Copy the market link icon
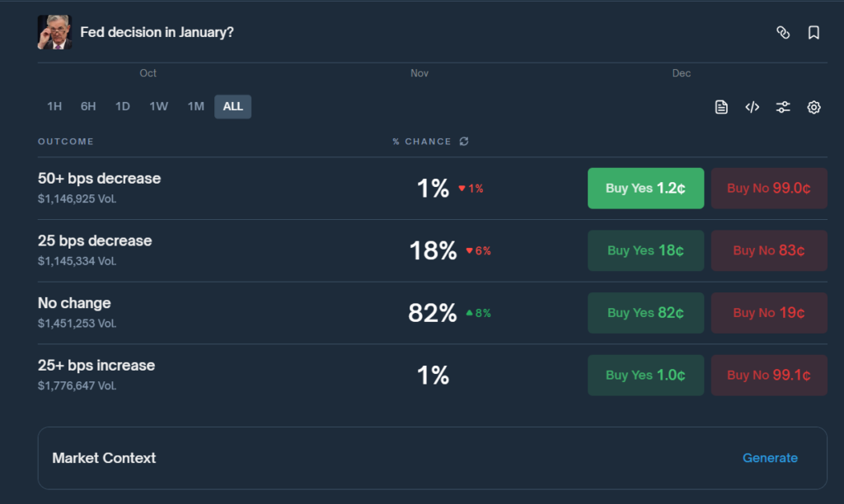The image size is (844, 504). pos(783,33)
